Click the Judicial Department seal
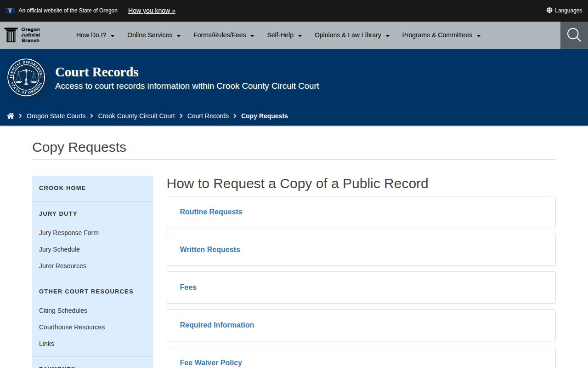The height and width of the screenshot is (368, 588). point(26,77)
